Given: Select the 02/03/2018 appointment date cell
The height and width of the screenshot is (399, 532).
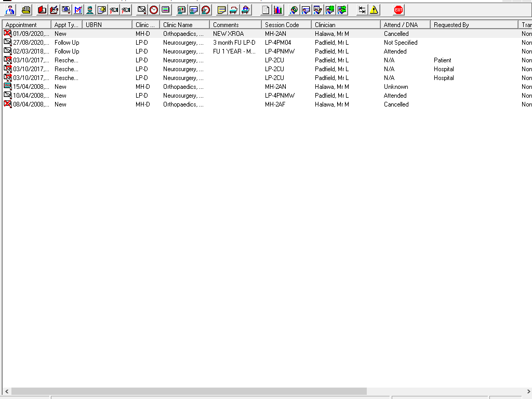Looking at the screenshot, I should click(31, 51).
